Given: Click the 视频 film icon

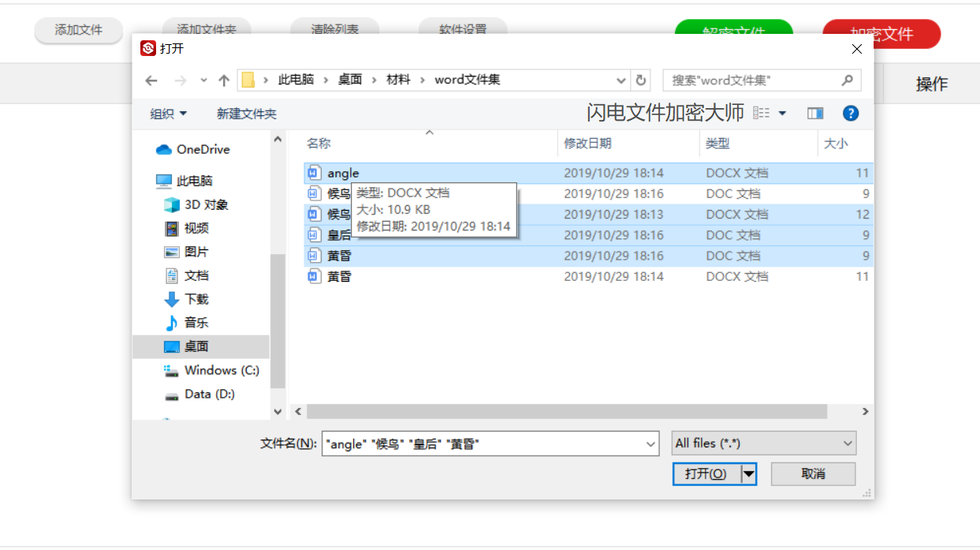Looking at the screenshot, I should pyautogui.click(x=171, y=228).
